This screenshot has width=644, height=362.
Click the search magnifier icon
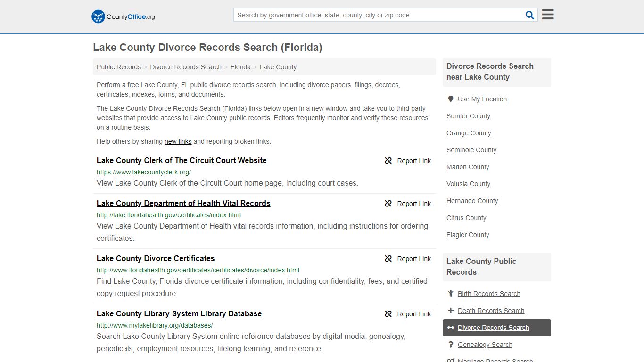click(x=530, y=15)
